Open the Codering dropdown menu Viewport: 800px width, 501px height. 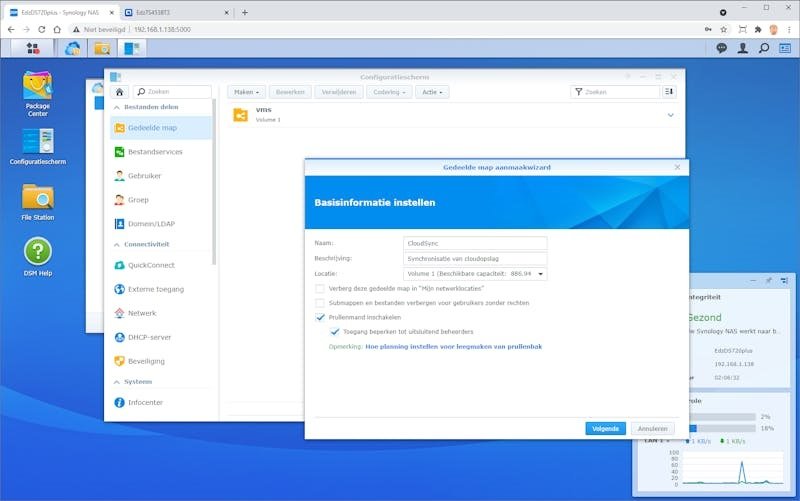[389, 92]
